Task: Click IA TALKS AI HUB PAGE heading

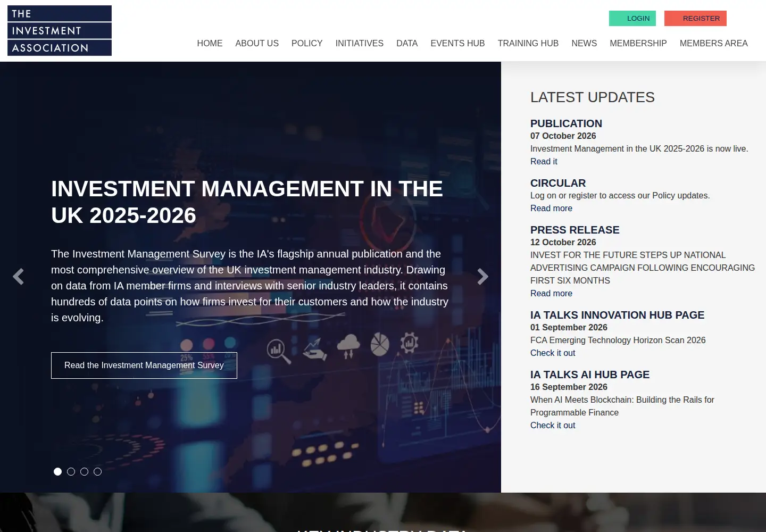Action: click(x=590, y=375)
